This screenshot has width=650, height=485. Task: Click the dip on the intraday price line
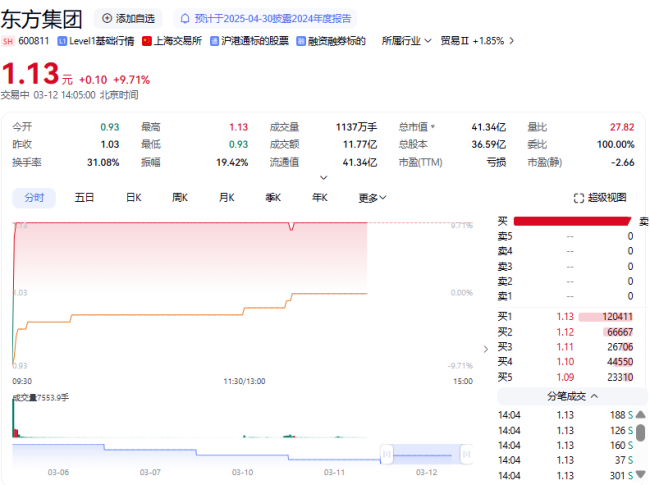pyautogui.click(x=291, y=226)
